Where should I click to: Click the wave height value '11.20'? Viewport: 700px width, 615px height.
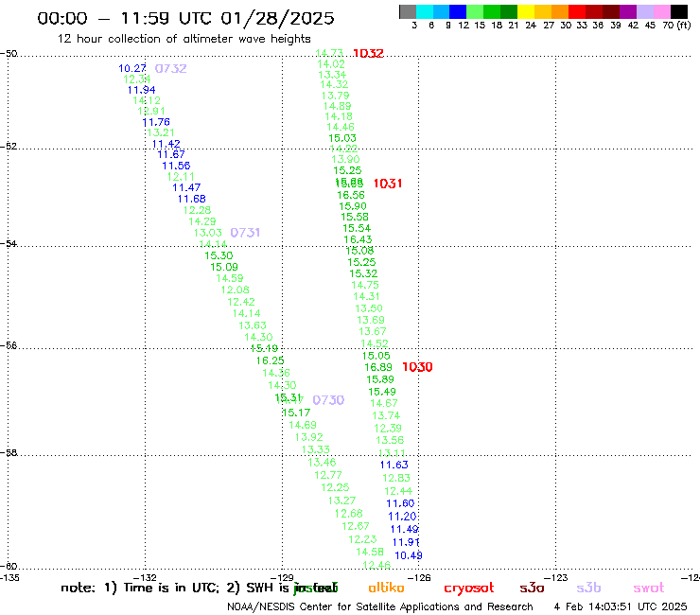[x=402, y=517]
